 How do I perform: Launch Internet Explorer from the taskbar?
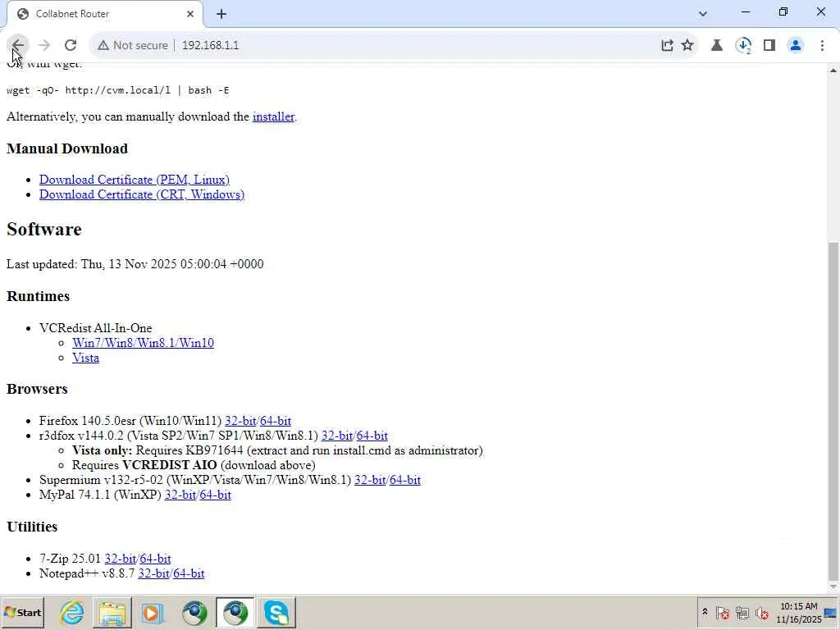point(72,612)
